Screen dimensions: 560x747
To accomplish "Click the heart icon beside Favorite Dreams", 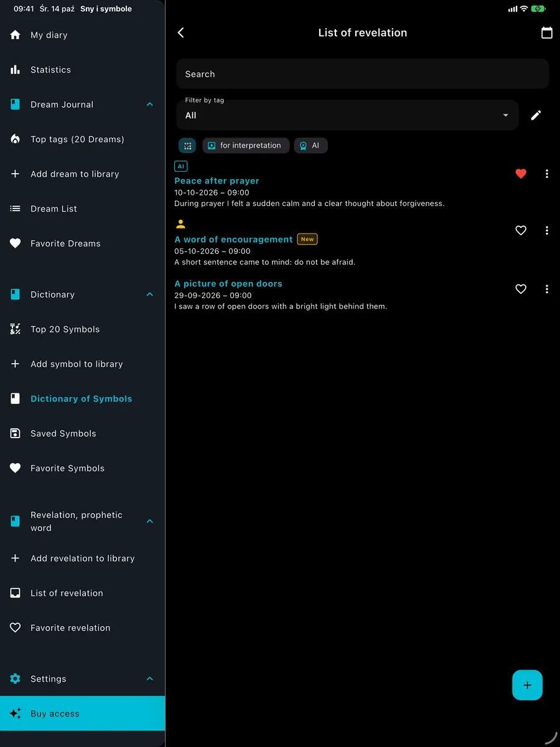I will tap(16, 243).
